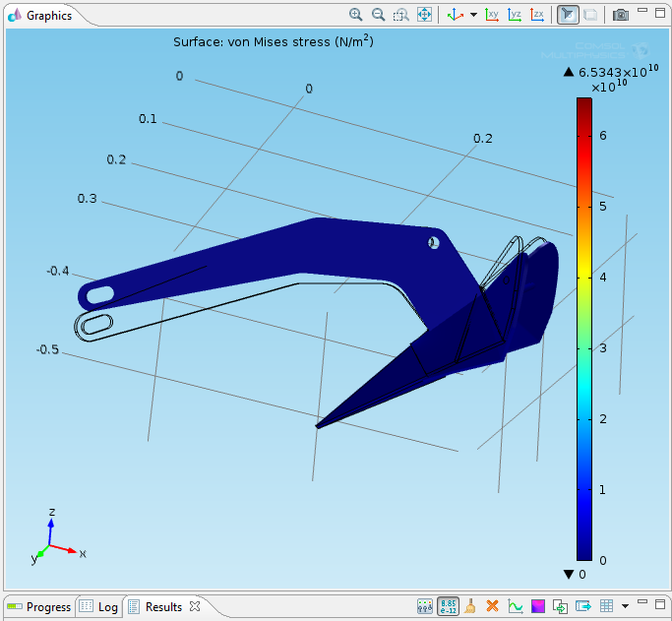Screen dimensions: 672x621
Task: Clear the table with the broom icon
Action: [x=470, y=606]
